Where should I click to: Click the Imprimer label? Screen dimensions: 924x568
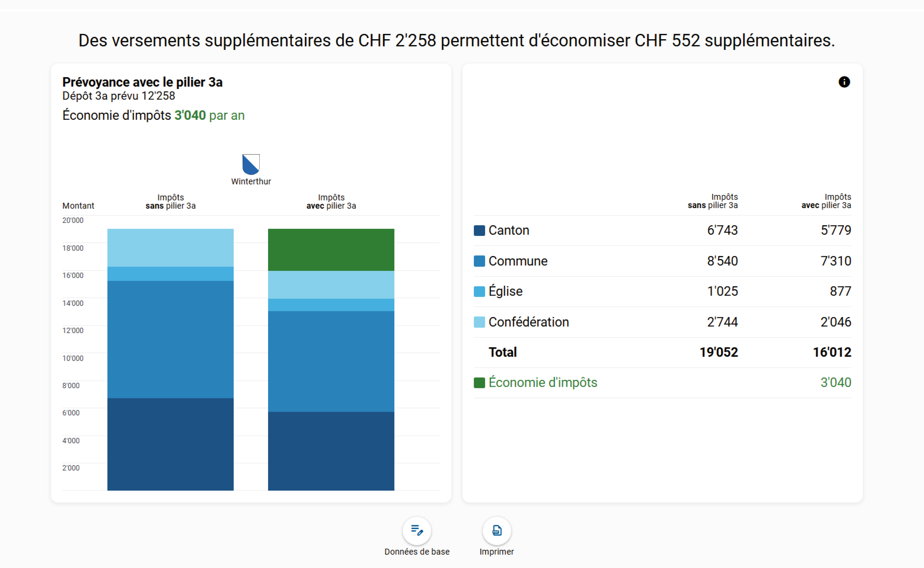496,551
